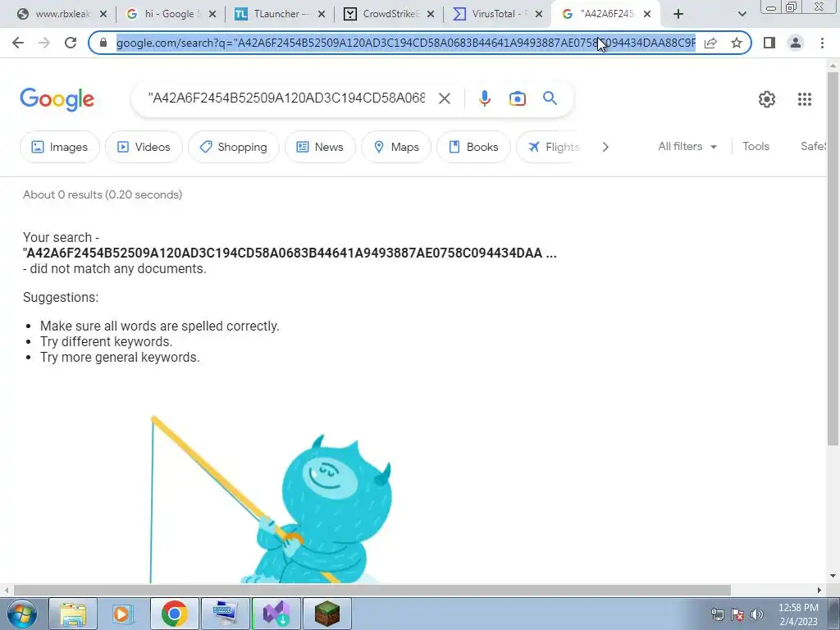Image resolution: width=840 pixels, height=630 pixels.
Task: Go to Google home via the logo
Action: (57, 99)
